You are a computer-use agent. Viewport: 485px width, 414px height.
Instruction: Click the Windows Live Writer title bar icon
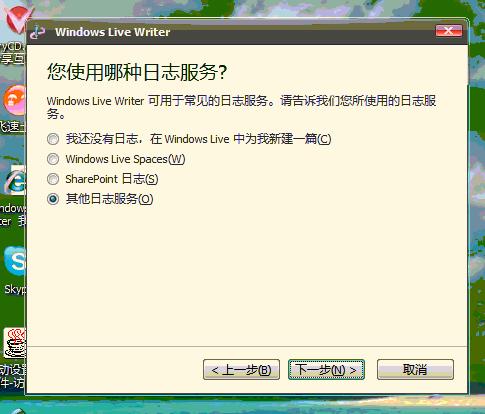pyautogui.click(x=38, y=32)
